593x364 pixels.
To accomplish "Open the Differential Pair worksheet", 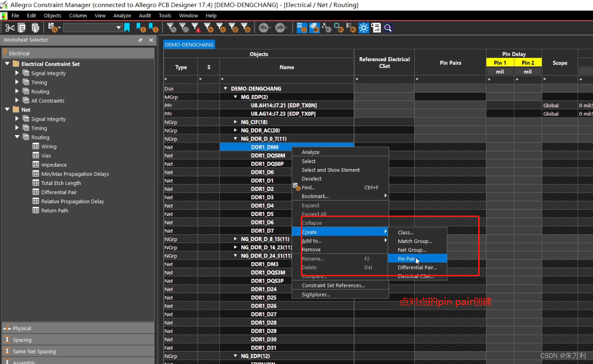I will [59, 192].
